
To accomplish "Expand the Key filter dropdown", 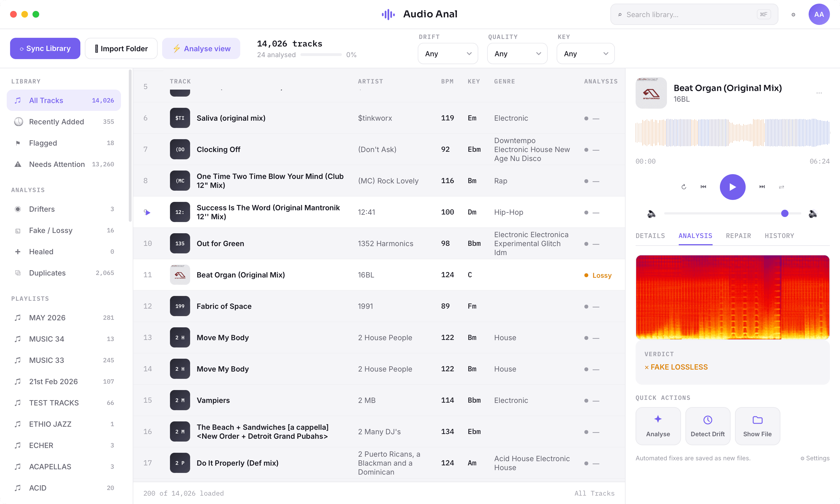I will 585,54.
